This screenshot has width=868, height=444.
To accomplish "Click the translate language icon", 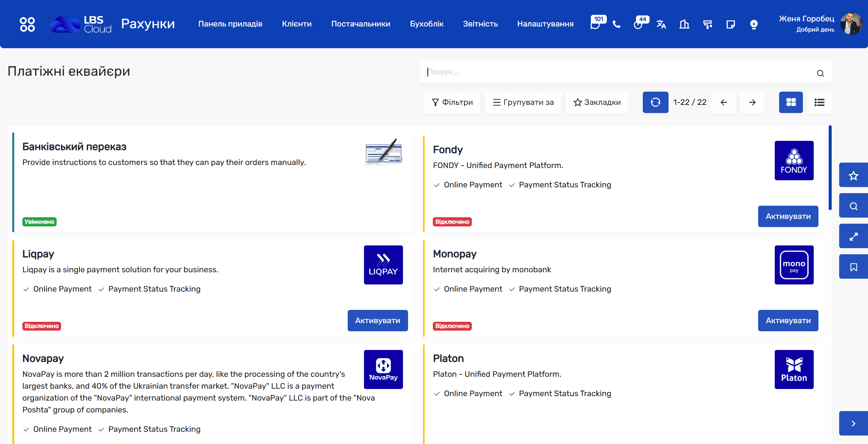I will [661, 24].
